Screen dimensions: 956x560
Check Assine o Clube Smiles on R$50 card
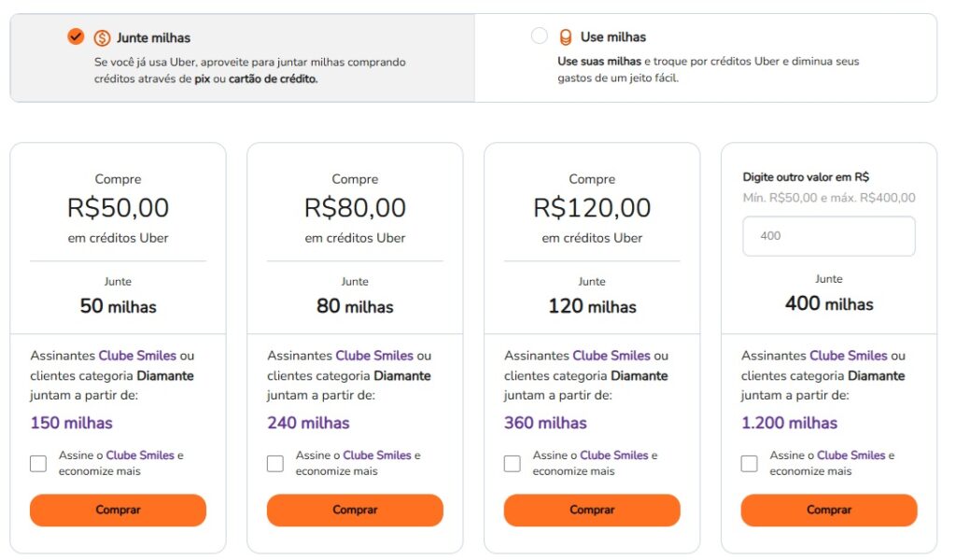click(x=38, y=463)
